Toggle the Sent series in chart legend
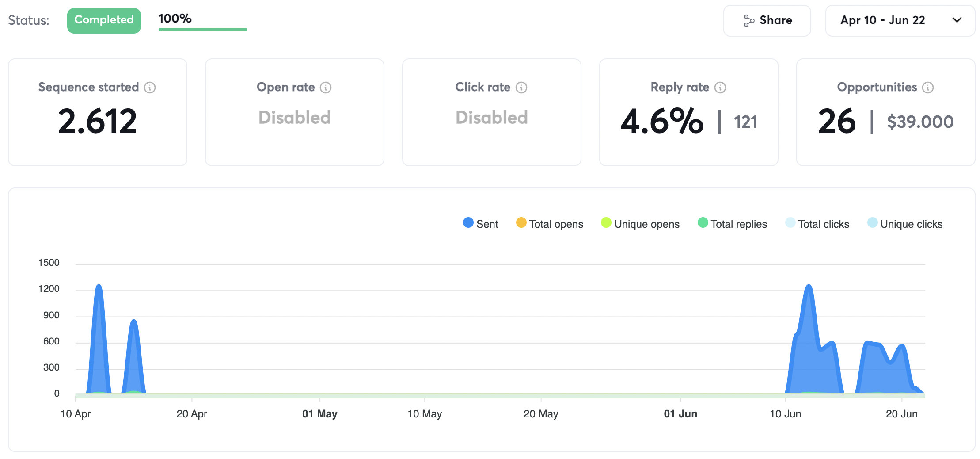Viewport: 980px width, 459px height. [480, 224]
